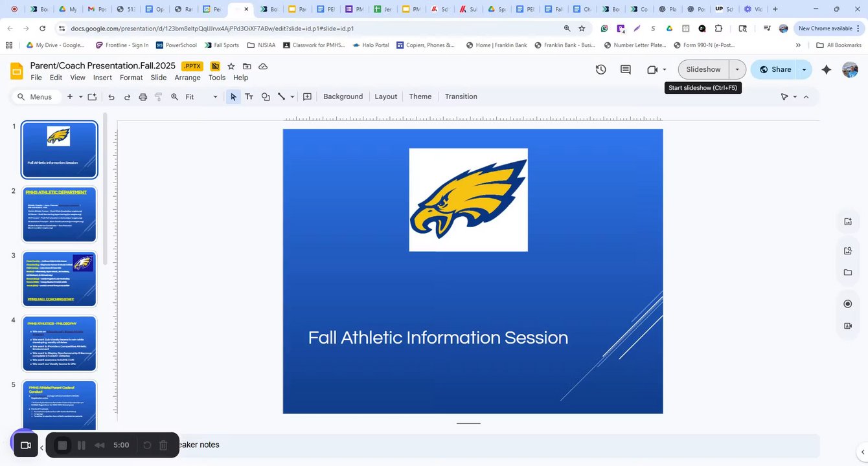Screen dimensions: 868x466
Task: Insert slide from template icon
Action: 92,96
